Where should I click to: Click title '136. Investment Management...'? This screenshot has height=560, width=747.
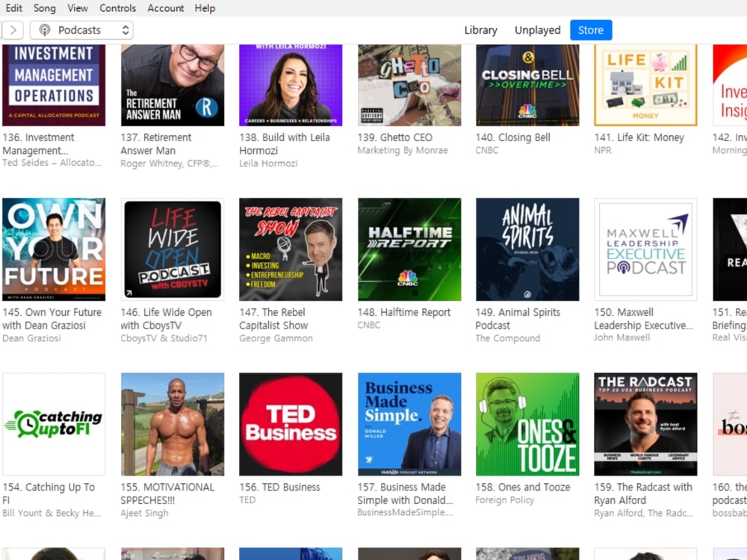39,144
